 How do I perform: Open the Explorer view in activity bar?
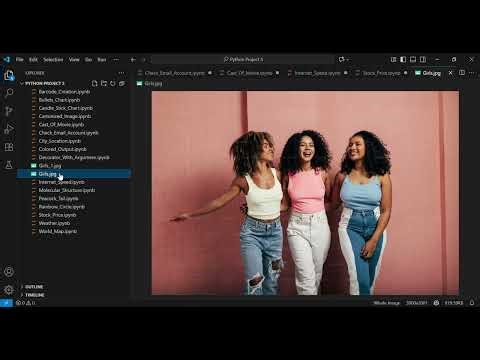[x=9, y=75]
